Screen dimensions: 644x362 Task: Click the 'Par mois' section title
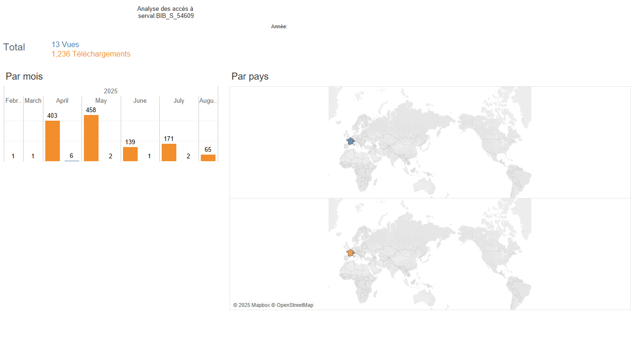(x=24, y=76)
